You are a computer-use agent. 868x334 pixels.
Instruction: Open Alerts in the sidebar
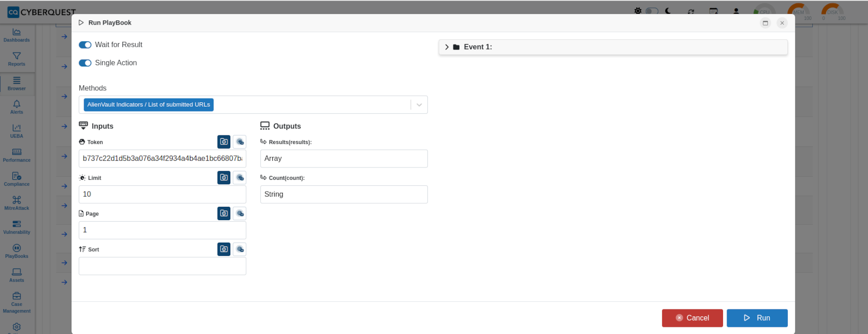[17, 107]
